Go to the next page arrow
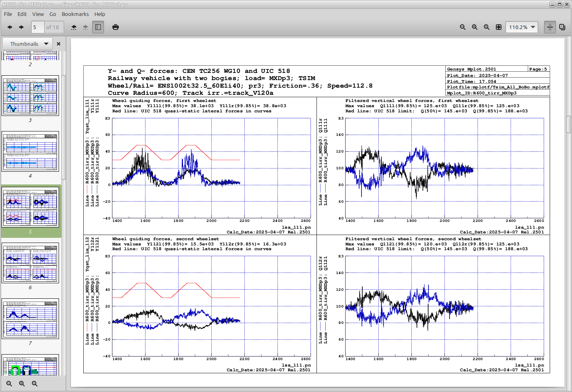 [22, 27]
